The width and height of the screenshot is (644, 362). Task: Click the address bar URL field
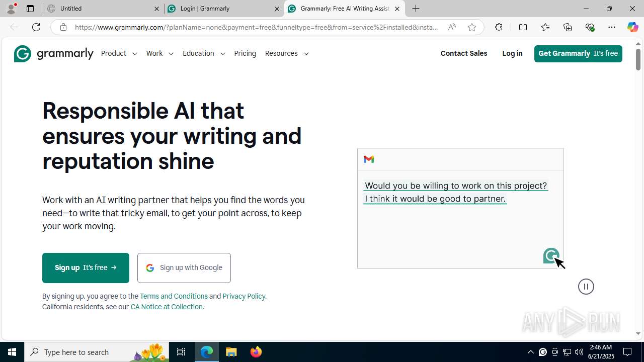[257, 27]
